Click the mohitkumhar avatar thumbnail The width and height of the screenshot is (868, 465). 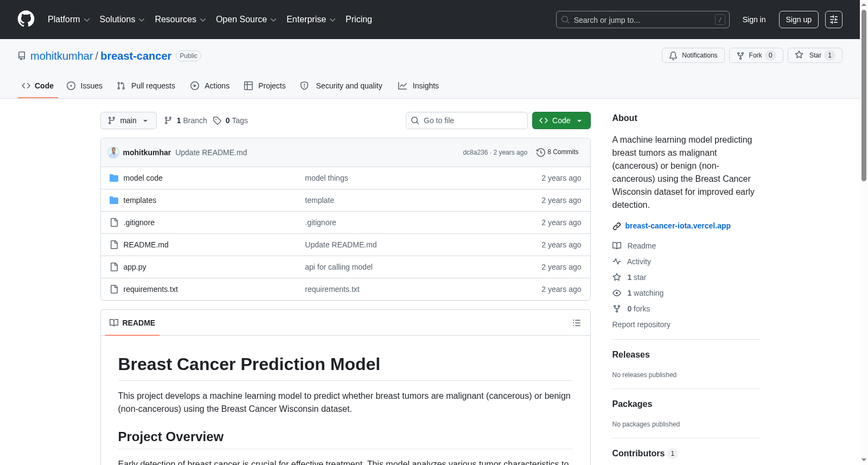click(113, 152)
